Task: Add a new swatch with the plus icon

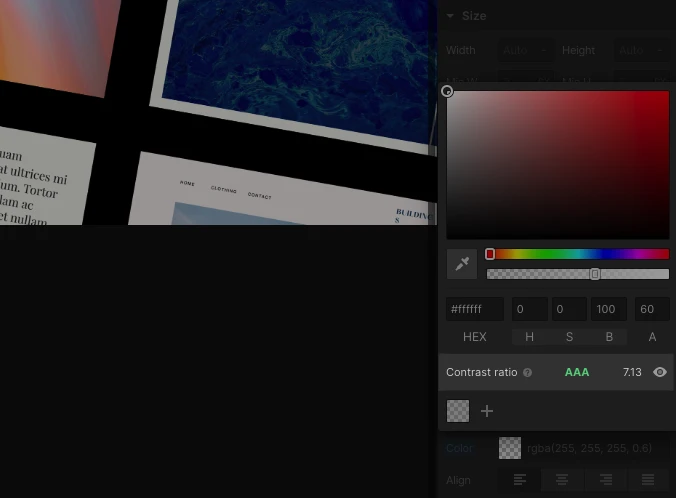Action: coord(487,411)
